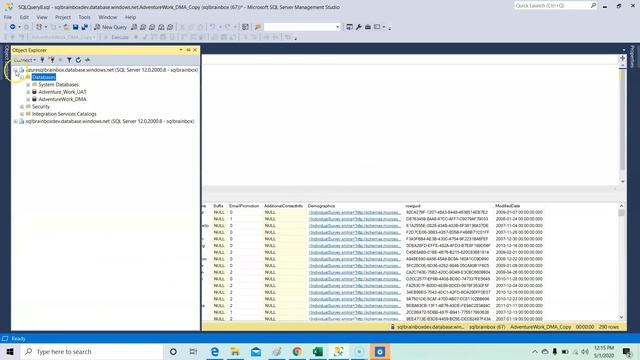Click the Activity Monitor icon in Object Explorer toolbar
640x360 pixels.
click(87, 60)
